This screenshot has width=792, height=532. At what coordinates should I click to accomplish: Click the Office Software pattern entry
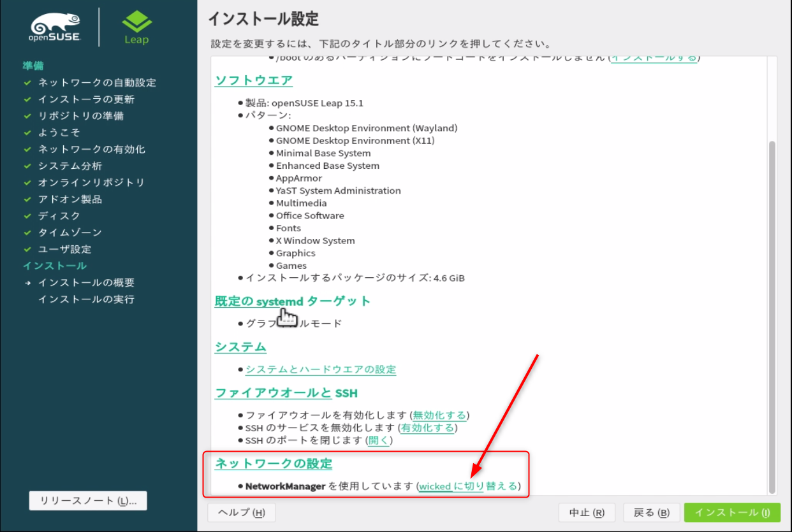[x=310, y=216]
